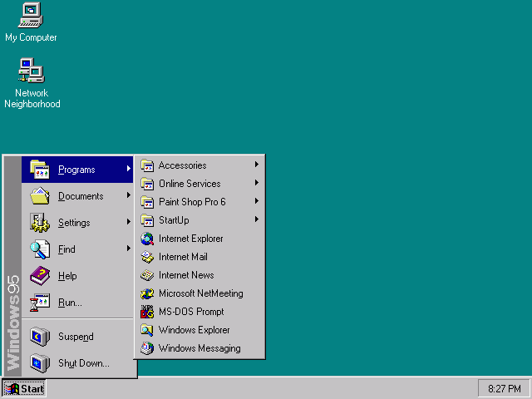Click the Settings gear icon
Screen dimensions: 532x399
click(40, 223)
